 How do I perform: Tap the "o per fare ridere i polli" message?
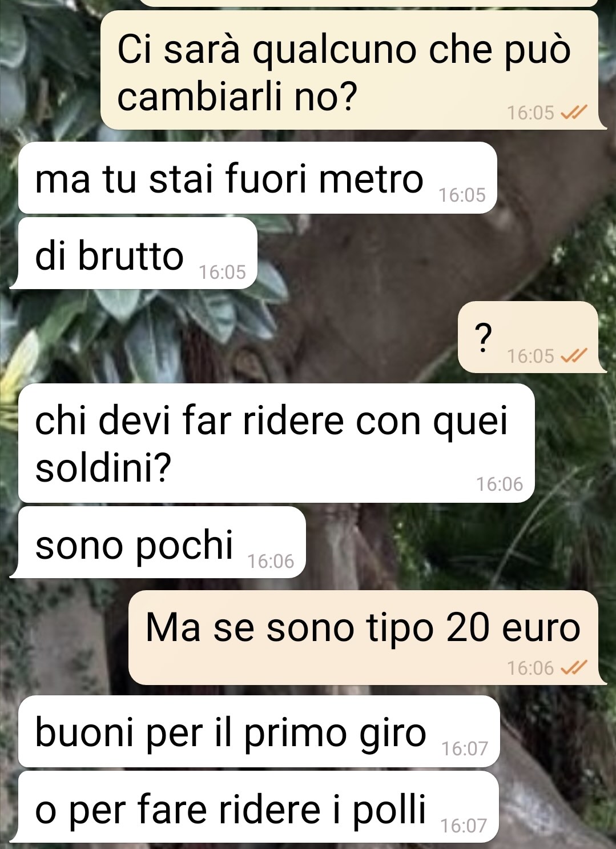259,807
